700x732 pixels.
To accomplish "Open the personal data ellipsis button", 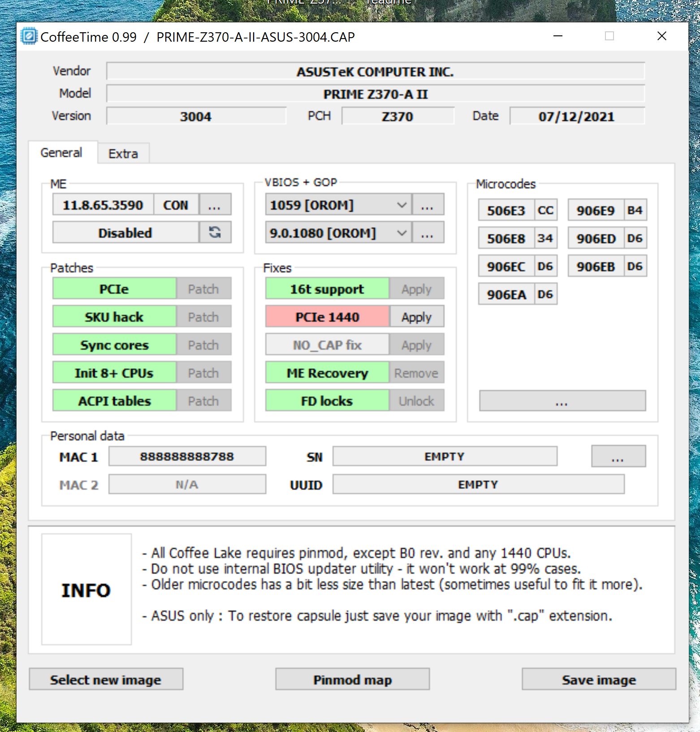I will (618, 456).
